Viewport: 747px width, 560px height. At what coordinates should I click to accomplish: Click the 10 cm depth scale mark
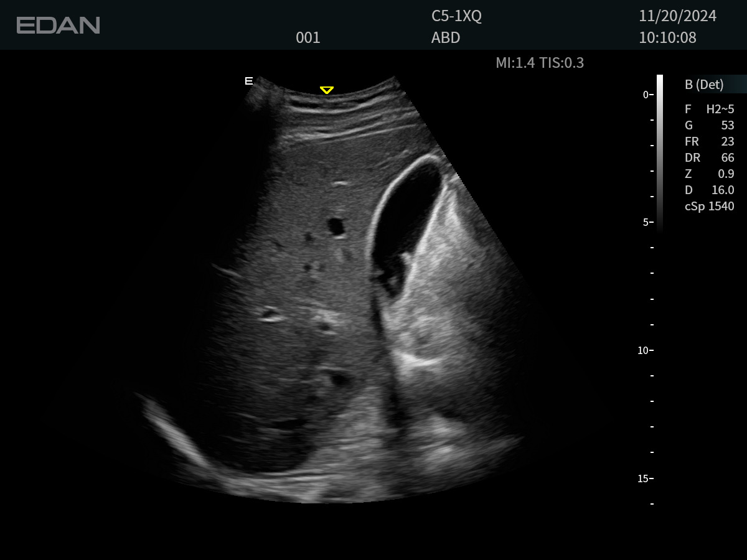[645, 350]
